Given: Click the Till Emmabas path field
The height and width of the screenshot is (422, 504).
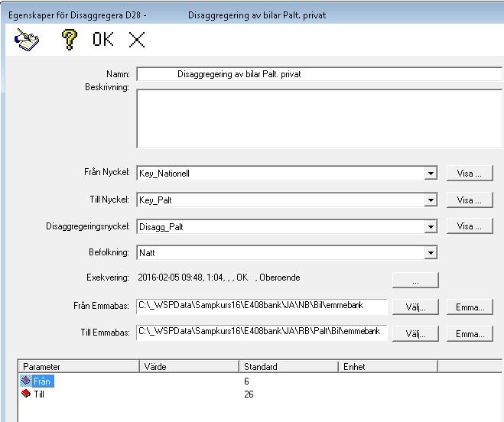Looking at the screenshot, I should tap(262, 333).
